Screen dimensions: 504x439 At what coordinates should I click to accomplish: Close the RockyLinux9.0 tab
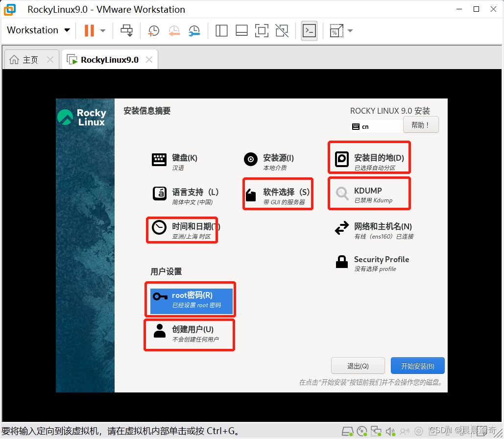pos(149,59)
